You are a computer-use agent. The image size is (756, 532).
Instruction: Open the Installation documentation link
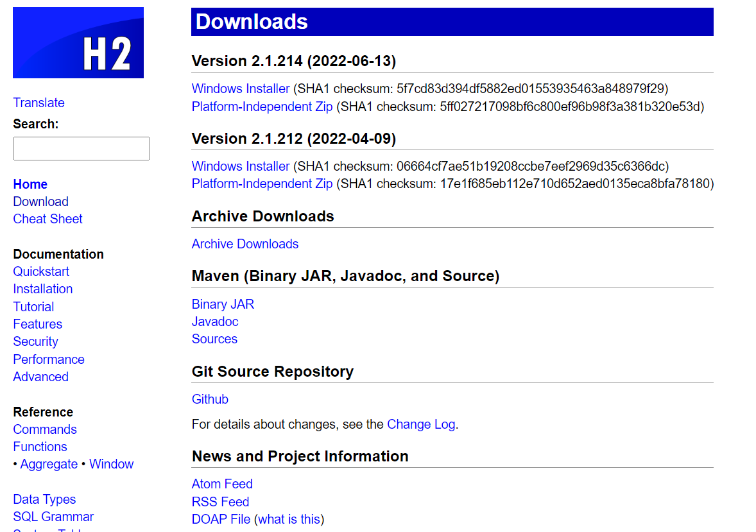43,289
